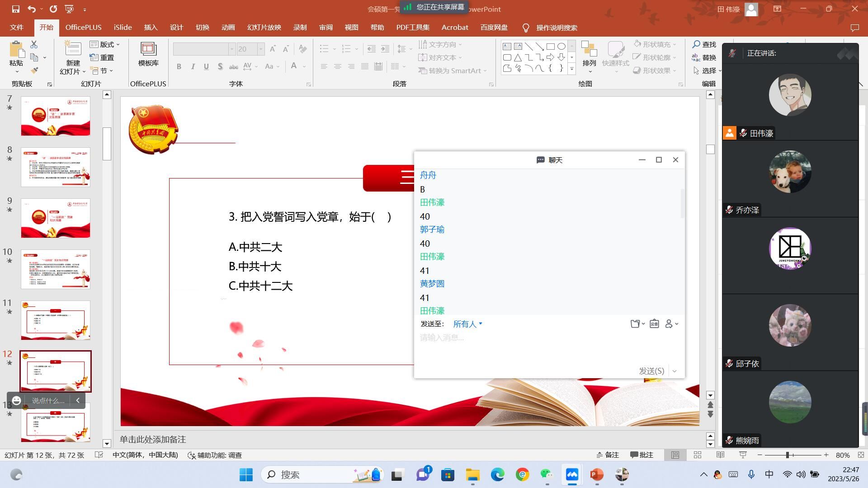868x488 pixels.
Task: Click the screenshot icon in chat toolbar
Action: tap(654, 324)
